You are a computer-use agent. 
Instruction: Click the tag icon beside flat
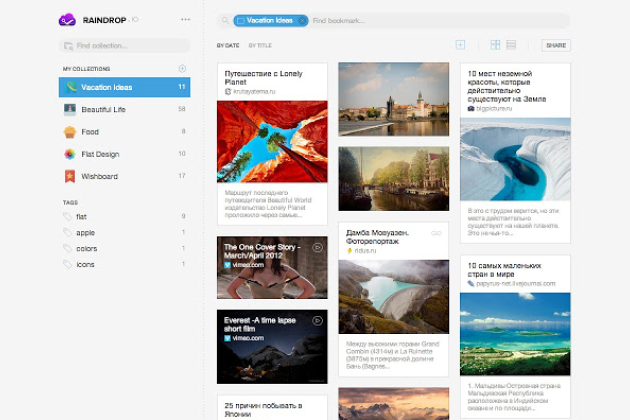point(67,217)
